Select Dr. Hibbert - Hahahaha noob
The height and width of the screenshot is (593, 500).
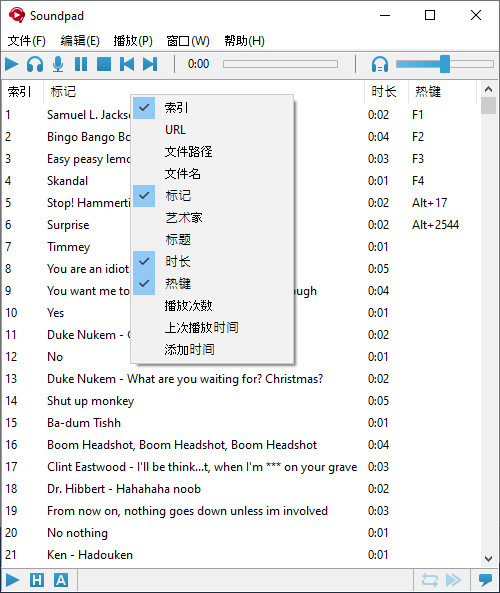pyautogui.click(x=240, y=489)
